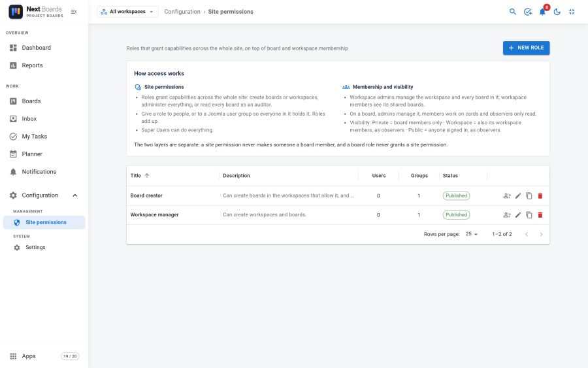588x368 pixels.
Task: Click the Next Boards logo icon
Action: [16, 12]
